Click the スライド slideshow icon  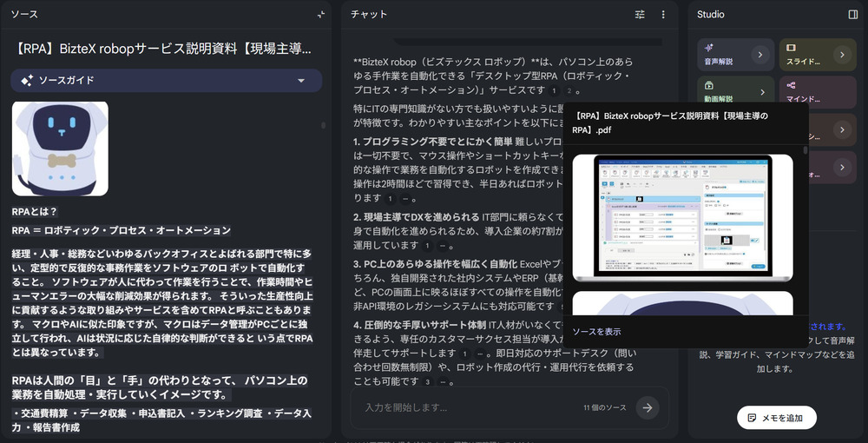[791, 48]
